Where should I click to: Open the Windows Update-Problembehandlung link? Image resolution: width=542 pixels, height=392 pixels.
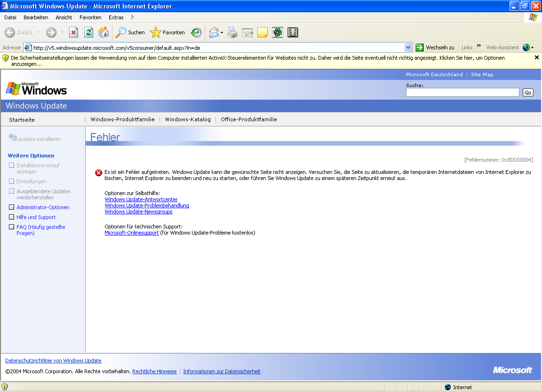click(147, 205)
